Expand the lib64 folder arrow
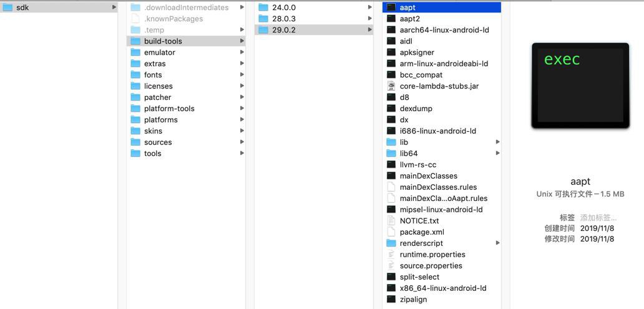 pos(497,153)
